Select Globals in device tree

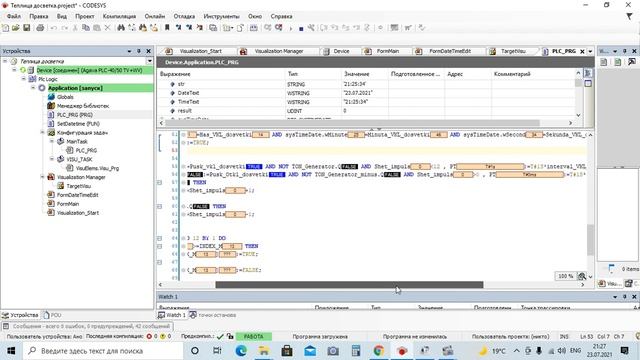point(65,97)
